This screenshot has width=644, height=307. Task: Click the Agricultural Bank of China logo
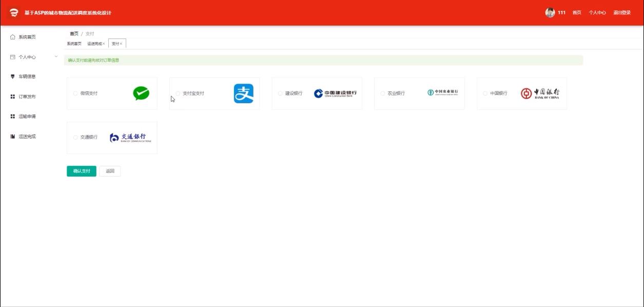[443, 92]
